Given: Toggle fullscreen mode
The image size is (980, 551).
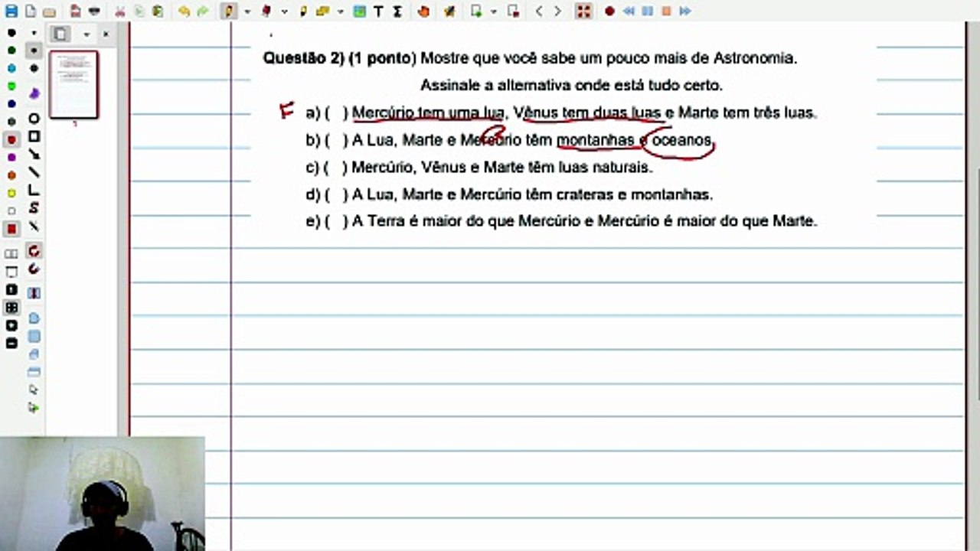Looking at the screenshot, I should pos(584,11).
